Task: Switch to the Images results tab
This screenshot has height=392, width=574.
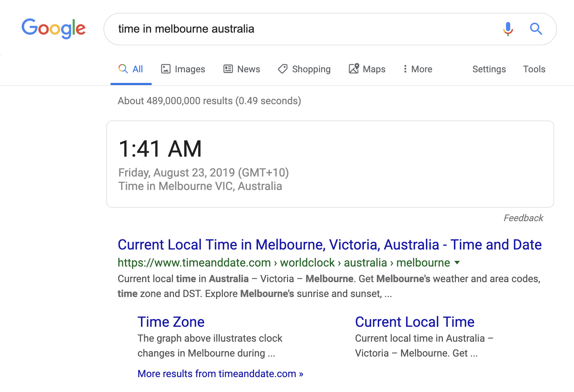Action: tap(190, 69)
